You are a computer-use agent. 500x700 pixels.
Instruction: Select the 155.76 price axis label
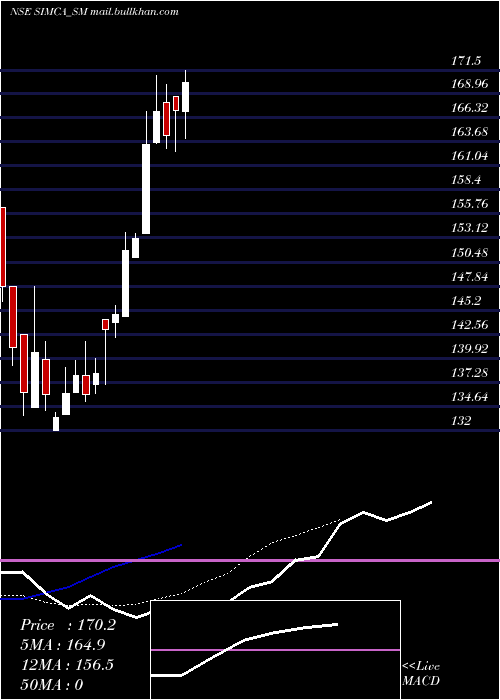(470, 204)
